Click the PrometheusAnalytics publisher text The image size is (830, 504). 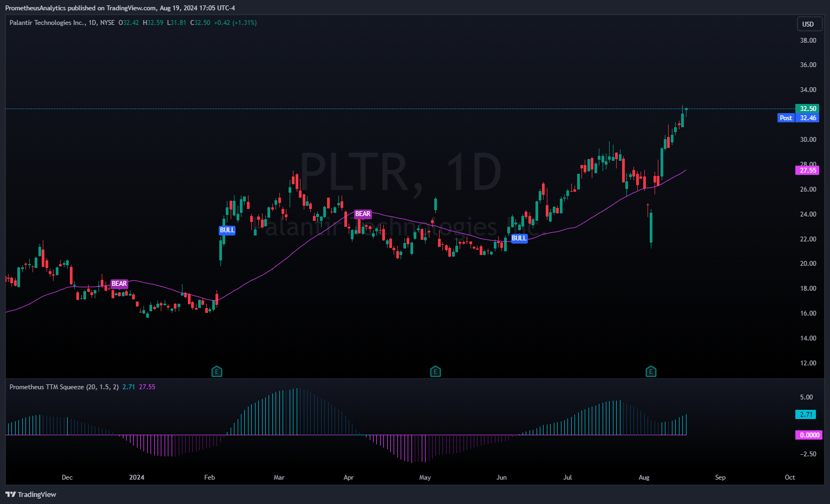click(35, 8)
